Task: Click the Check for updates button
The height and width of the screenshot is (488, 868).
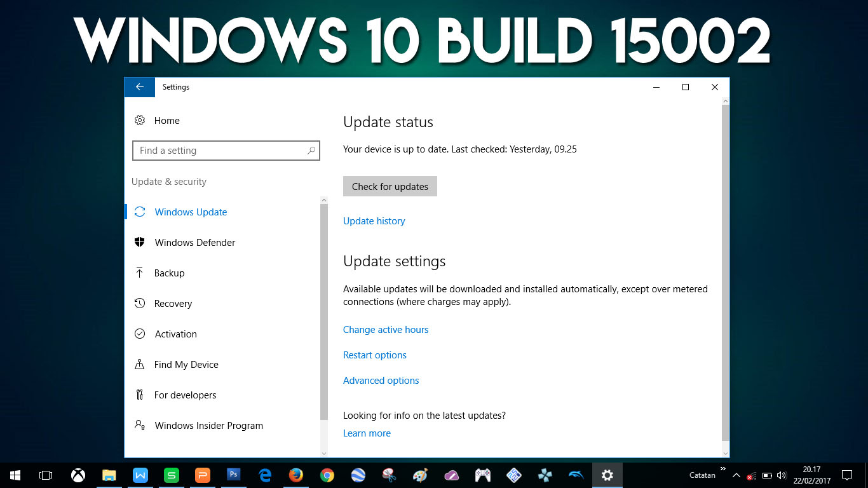Action: click(x=390, y=186)
